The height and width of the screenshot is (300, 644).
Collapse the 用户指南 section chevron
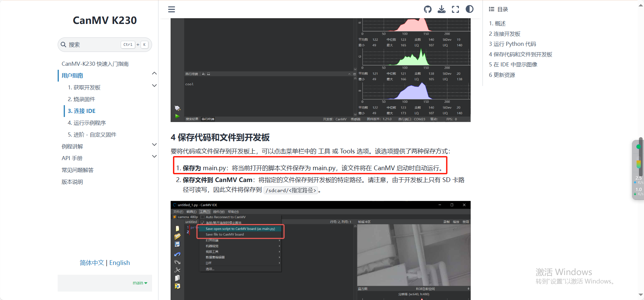tap(154, 73)
